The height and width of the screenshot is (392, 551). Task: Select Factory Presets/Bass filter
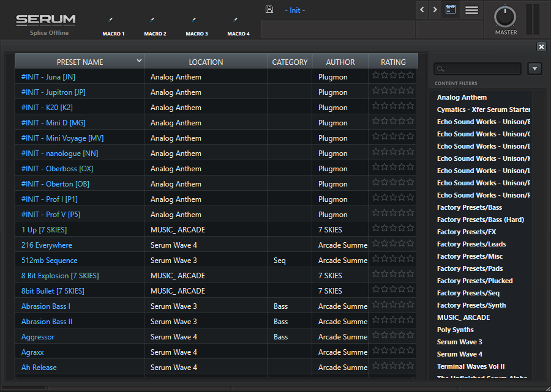pos(470,207)
